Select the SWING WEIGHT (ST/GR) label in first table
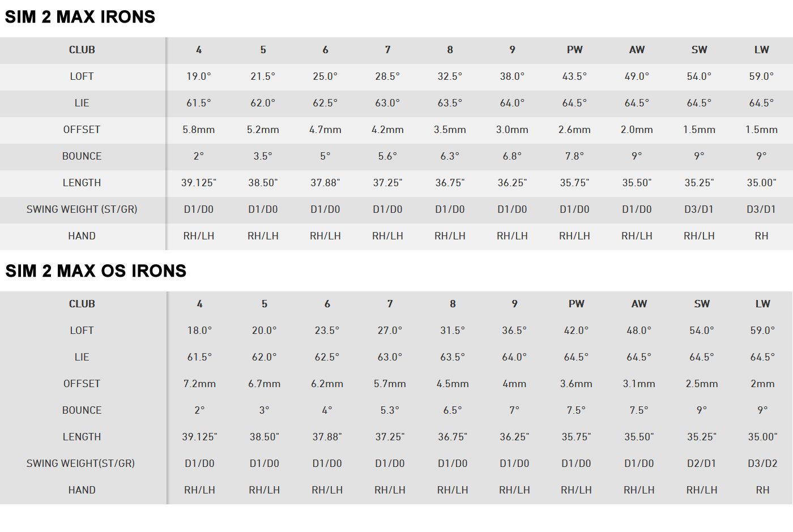793x532 pixels. (82, 209)
